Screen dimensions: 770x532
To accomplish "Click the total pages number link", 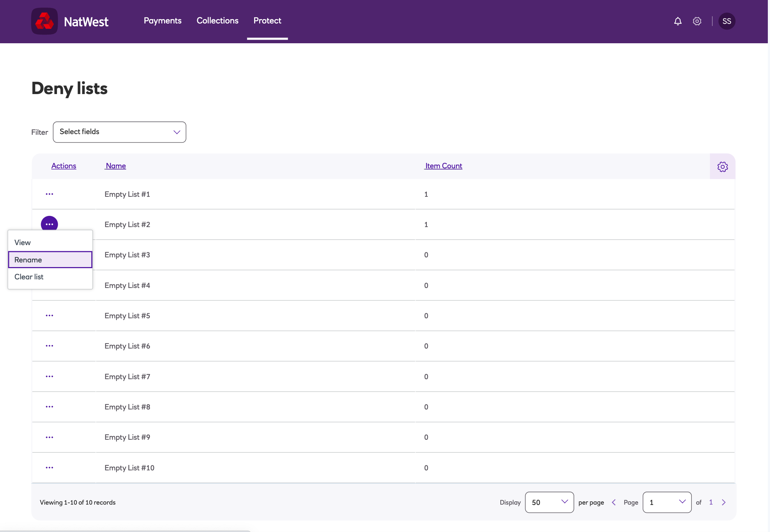I will 711,502.
